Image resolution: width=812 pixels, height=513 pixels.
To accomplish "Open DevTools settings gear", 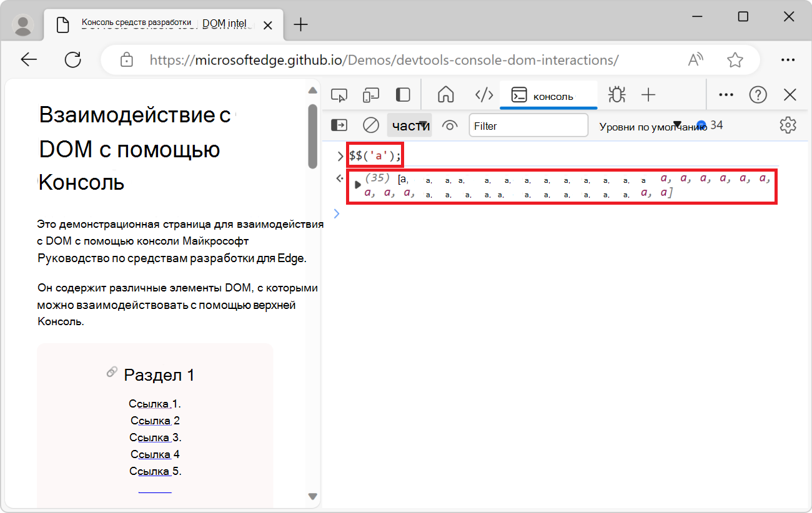I will tap(788, 125).
